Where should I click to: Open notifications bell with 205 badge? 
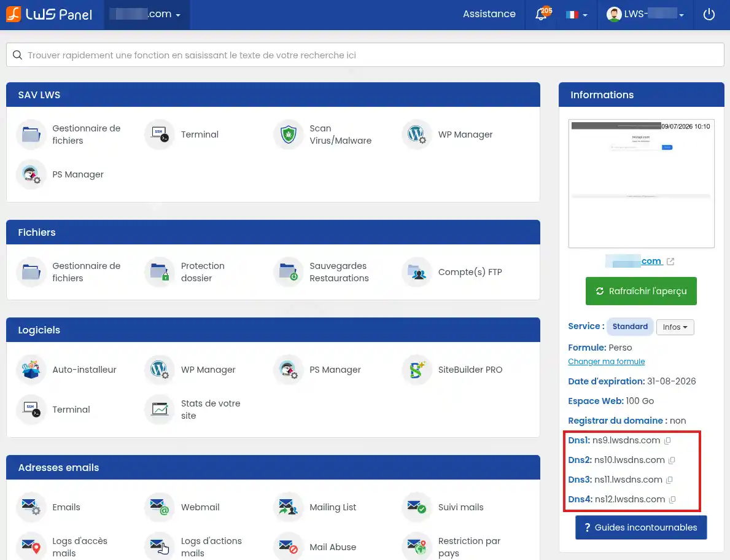point(542,14)
